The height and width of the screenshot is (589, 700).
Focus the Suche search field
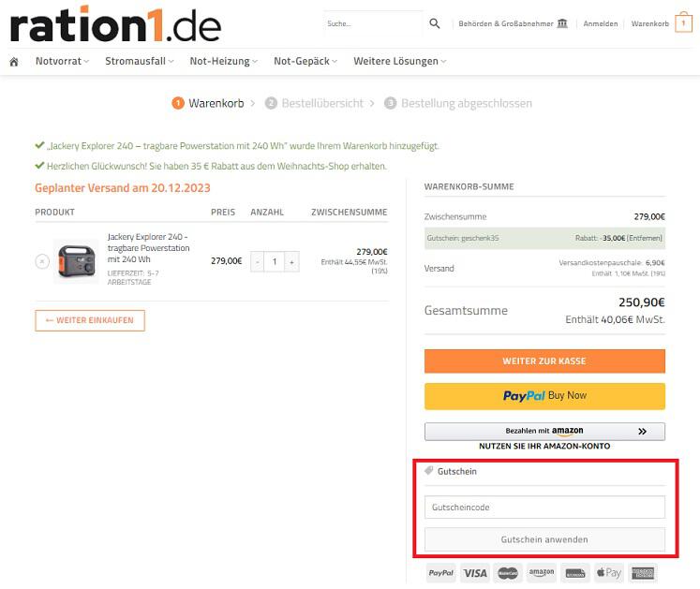pyautogui.click(x=373, y=23)
